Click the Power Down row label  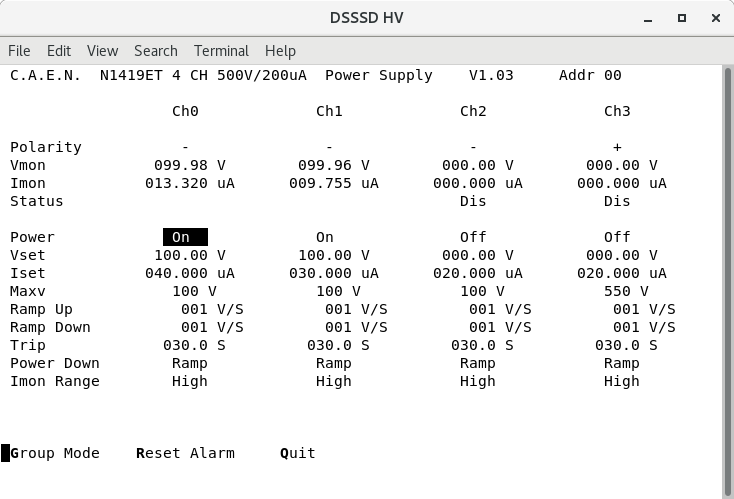pyautogui.click(x=55, y=363)
